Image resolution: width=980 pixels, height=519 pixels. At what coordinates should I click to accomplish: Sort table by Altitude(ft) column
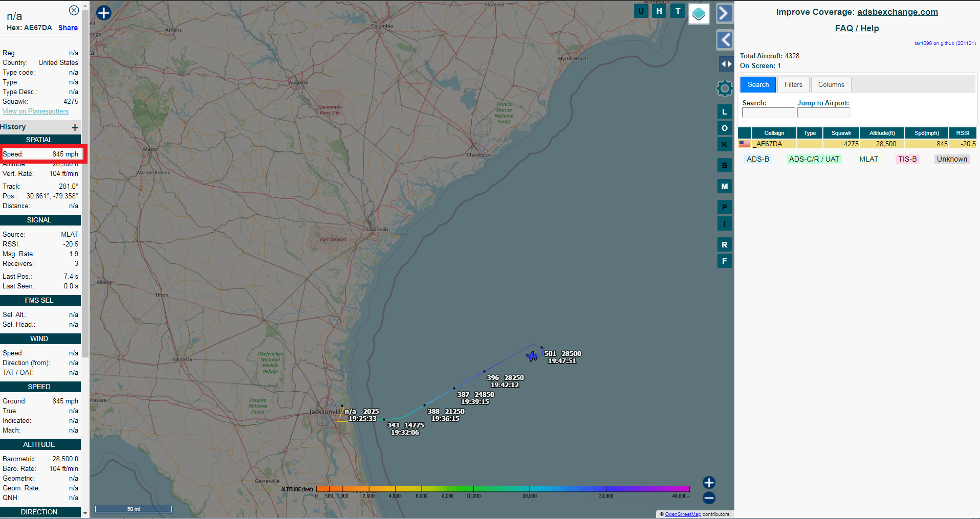[x=882, y=133]
